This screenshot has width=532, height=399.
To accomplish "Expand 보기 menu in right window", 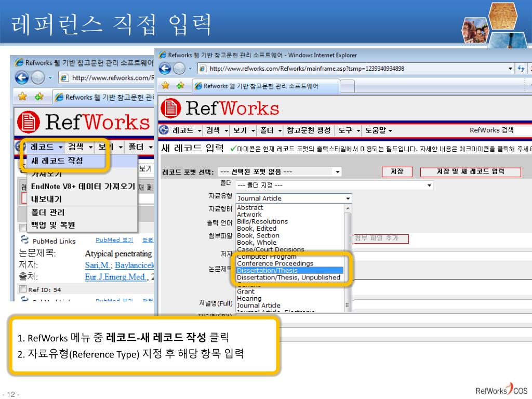I will tap(243, 130).
